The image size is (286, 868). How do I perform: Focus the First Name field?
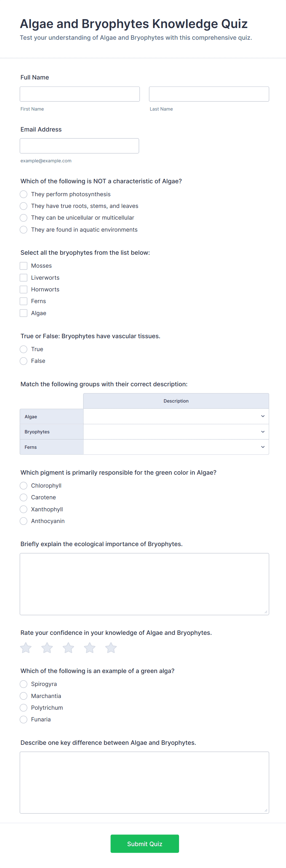[80, 94]
